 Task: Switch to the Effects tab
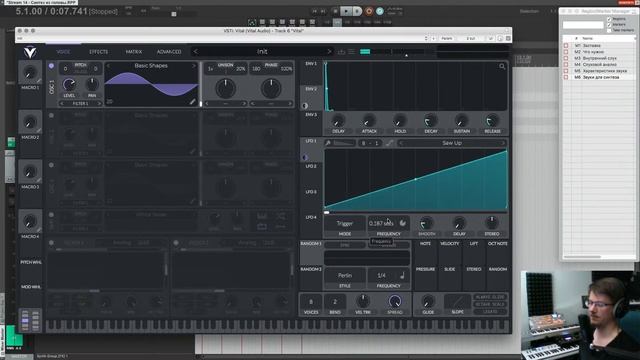[98, 52]
